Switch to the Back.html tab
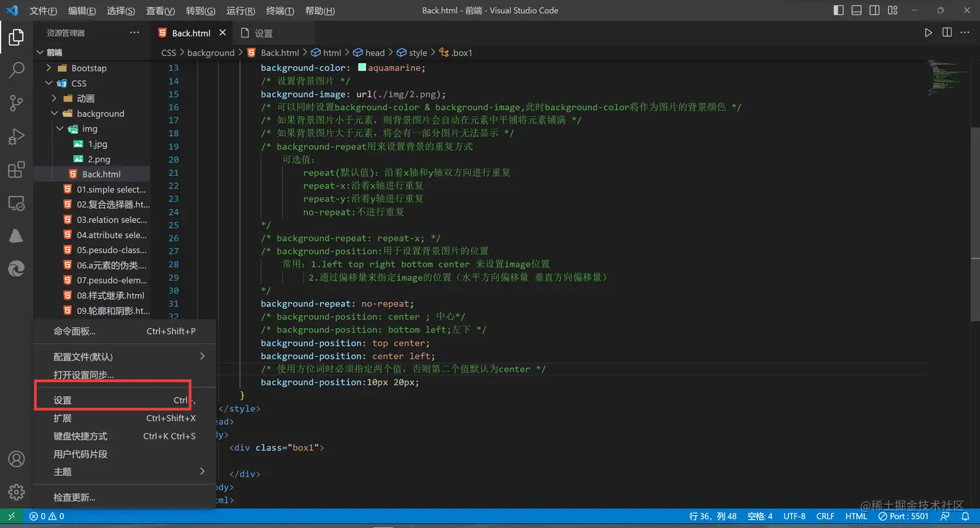 coord(191,32)
